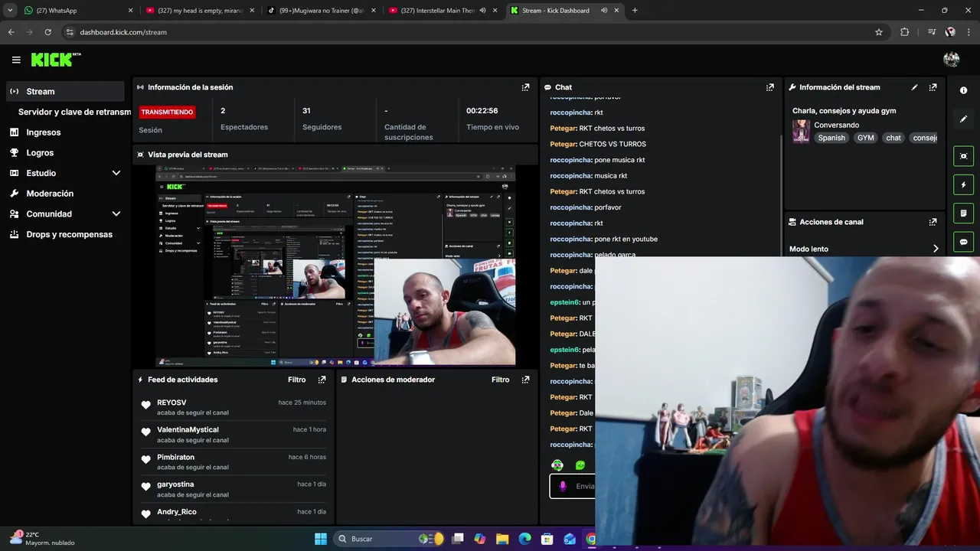Open the browser tab search dropdown
This screenshot has height=551, width=980.
10,11
